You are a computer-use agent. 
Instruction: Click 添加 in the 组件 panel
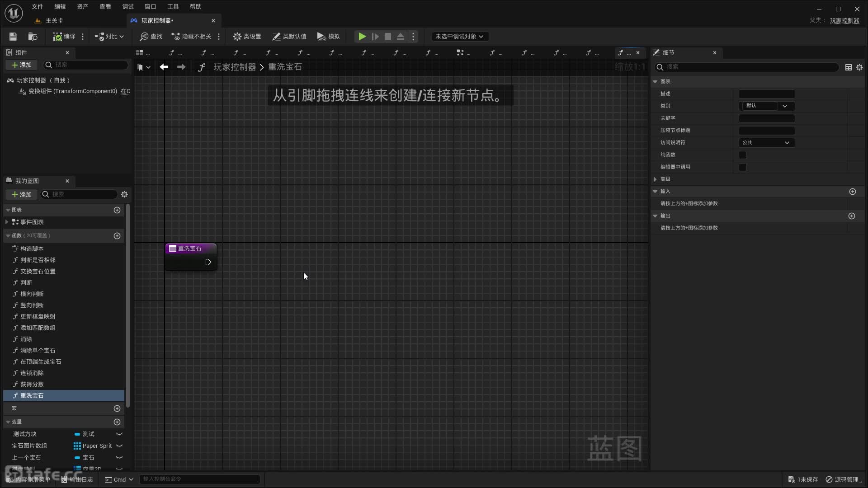click(21, 65)
